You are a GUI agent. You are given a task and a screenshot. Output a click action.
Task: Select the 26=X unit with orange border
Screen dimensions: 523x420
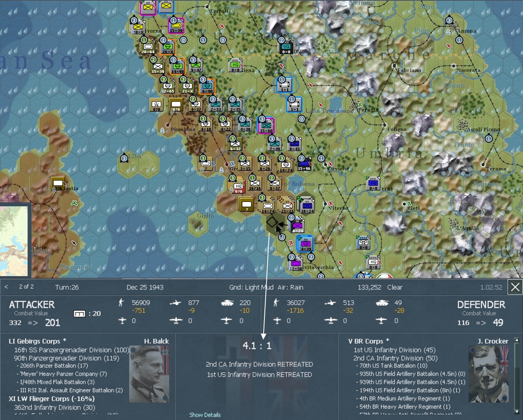click(168, 47)
